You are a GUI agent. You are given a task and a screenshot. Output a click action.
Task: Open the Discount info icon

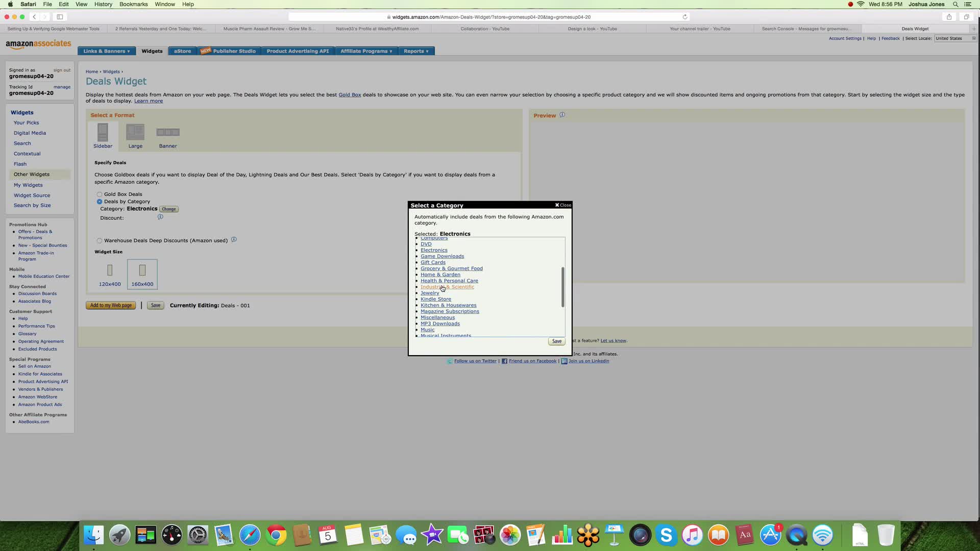click(160, 217)
